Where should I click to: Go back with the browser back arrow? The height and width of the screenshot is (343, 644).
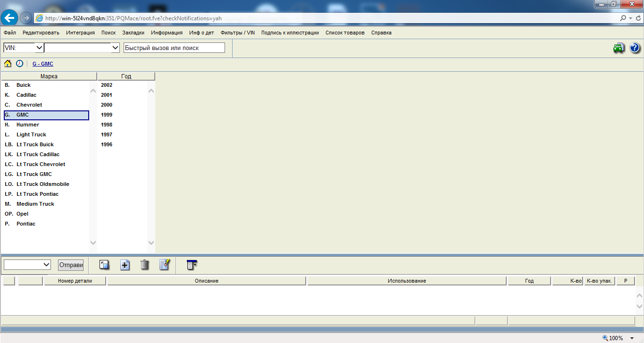[x=9, y=18]
